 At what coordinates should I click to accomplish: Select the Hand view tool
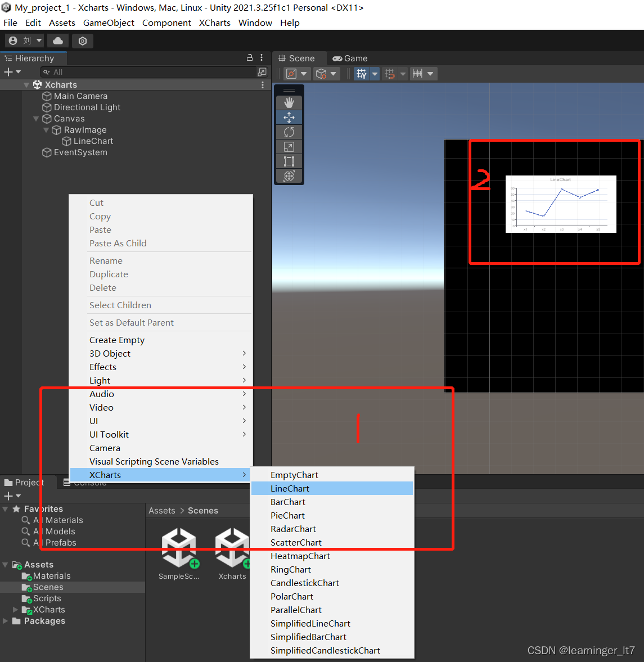pos(289,102)
